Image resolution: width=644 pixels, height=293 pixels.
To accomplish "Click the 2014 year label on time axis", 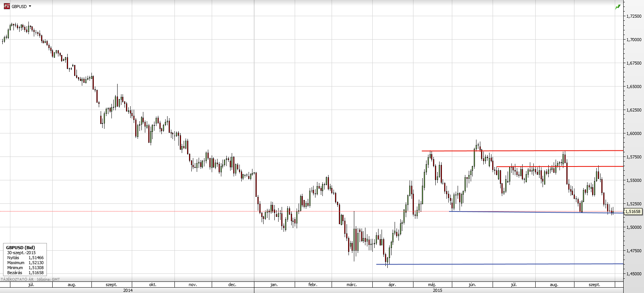I will click(x=128, y=290).
